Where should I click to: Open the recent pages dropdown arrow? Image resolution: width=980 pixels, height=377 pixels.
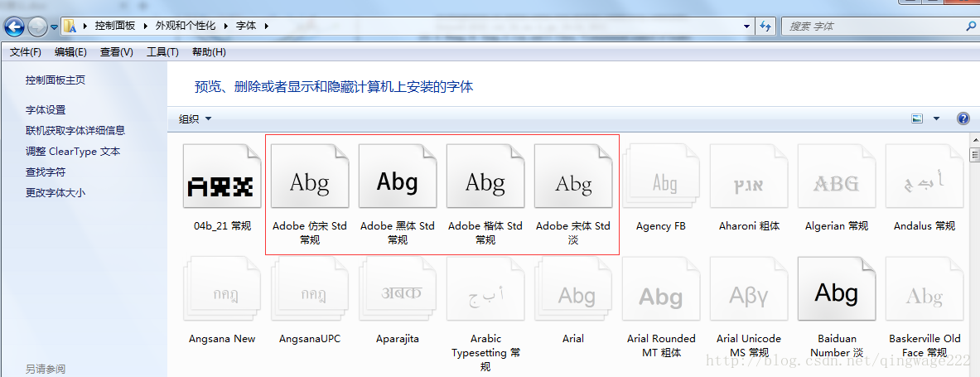pos(54,27)
